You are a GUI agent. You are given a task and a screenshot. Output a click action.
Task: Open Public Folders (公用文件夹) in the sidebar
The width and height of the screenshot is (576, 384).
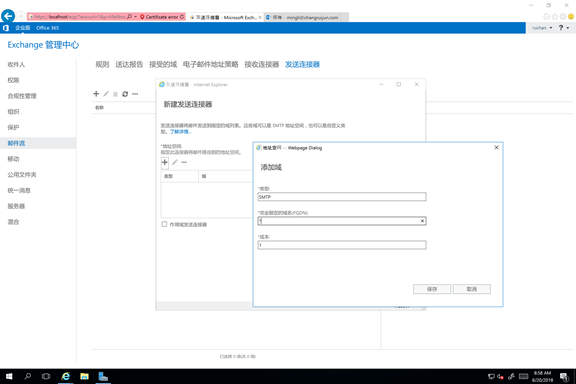click(22, 175)
